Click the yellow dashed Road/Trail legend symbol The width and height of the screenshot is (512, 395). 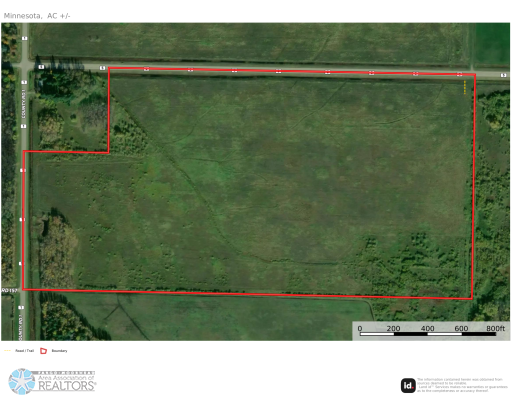click(7, 351)
